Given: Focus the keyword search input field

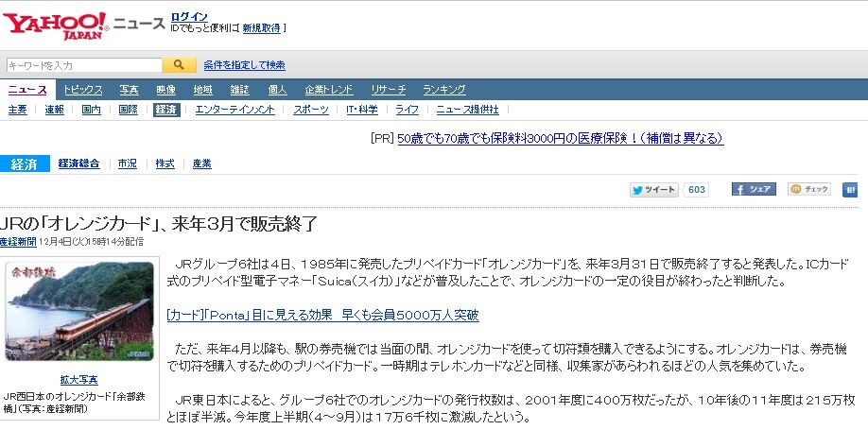Looking at the screenshot, I should [84, 65].
